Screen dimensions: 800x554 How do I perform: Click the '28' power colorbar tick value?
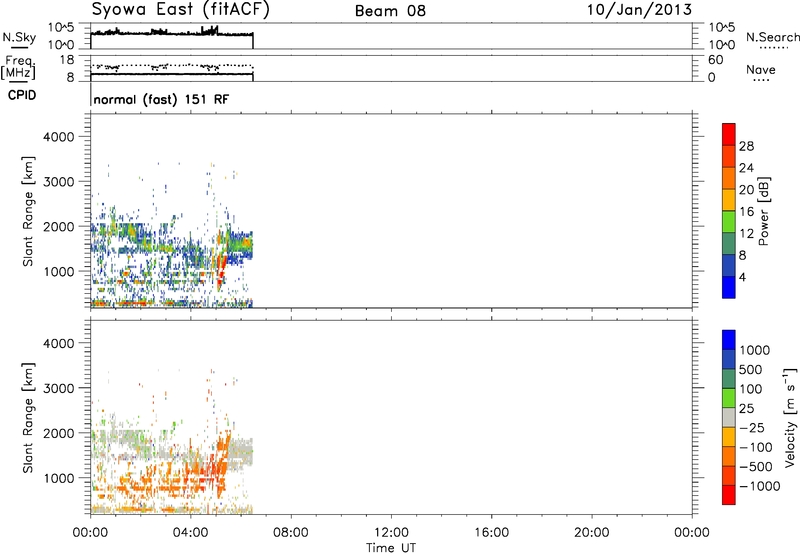click(746, 146)
